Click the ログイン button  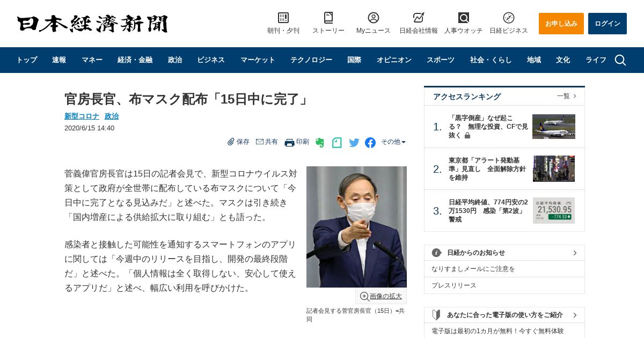coord(608,24)
